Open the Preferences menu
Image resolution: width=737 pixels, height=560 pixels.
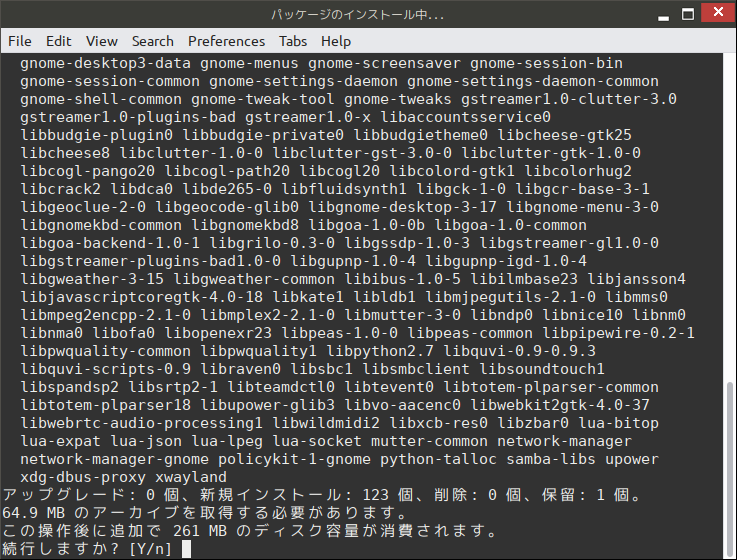tap(227, 41)
